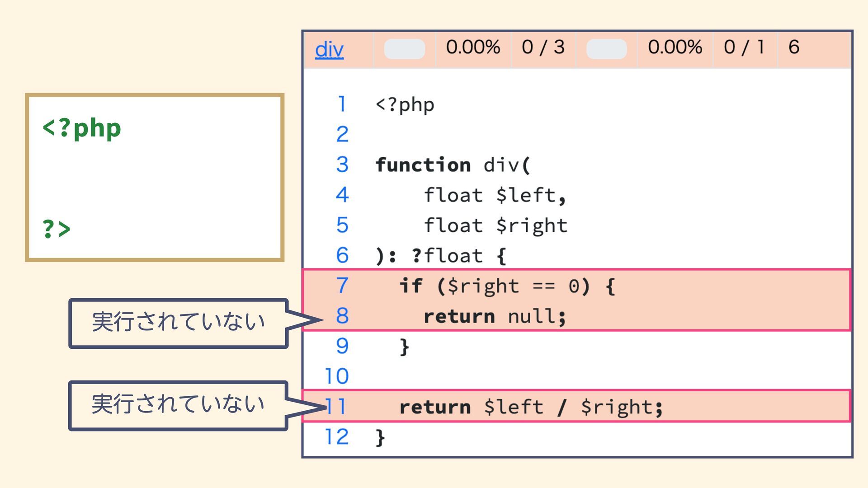Click the second empty coverage progress bar

[x=606, y=49]
